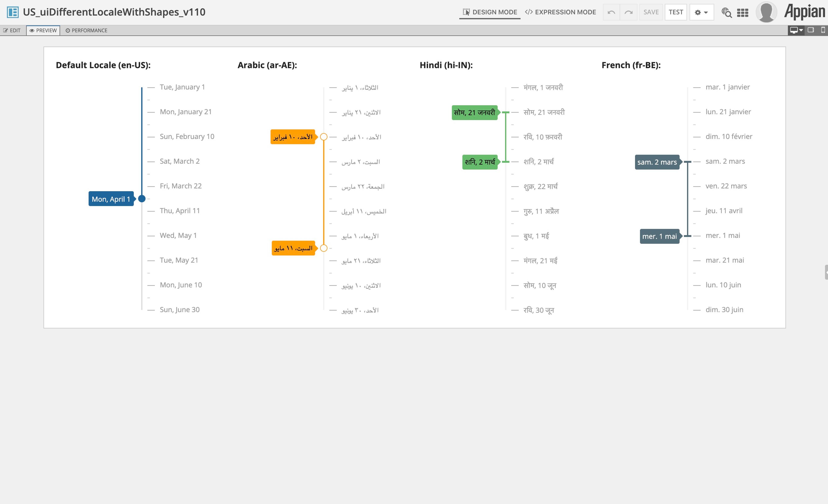This screenshot has width=828, height=504.
Task: Click the French (fr-BE) heading
Action: (631, 65)
